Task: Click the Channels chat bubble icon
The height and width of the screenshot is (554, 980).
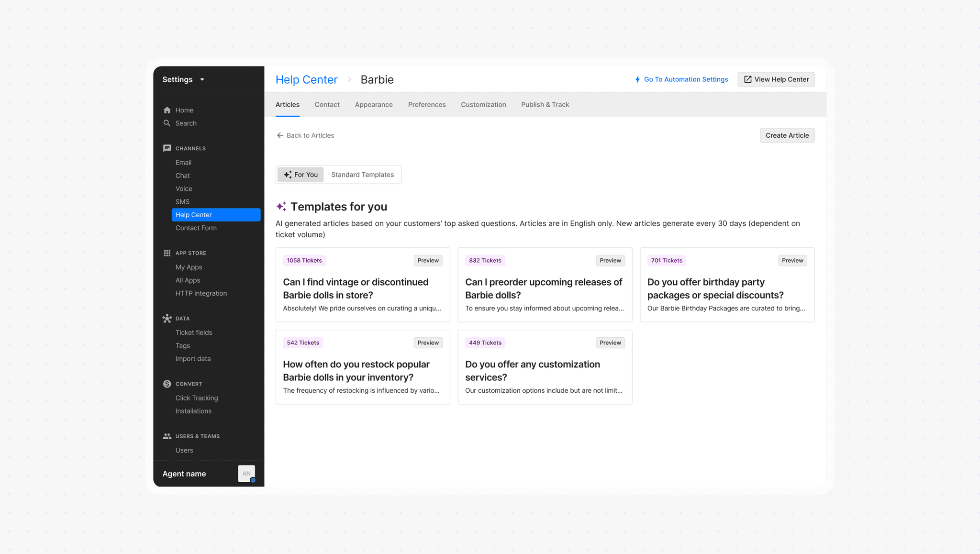Action: [167, 148]
